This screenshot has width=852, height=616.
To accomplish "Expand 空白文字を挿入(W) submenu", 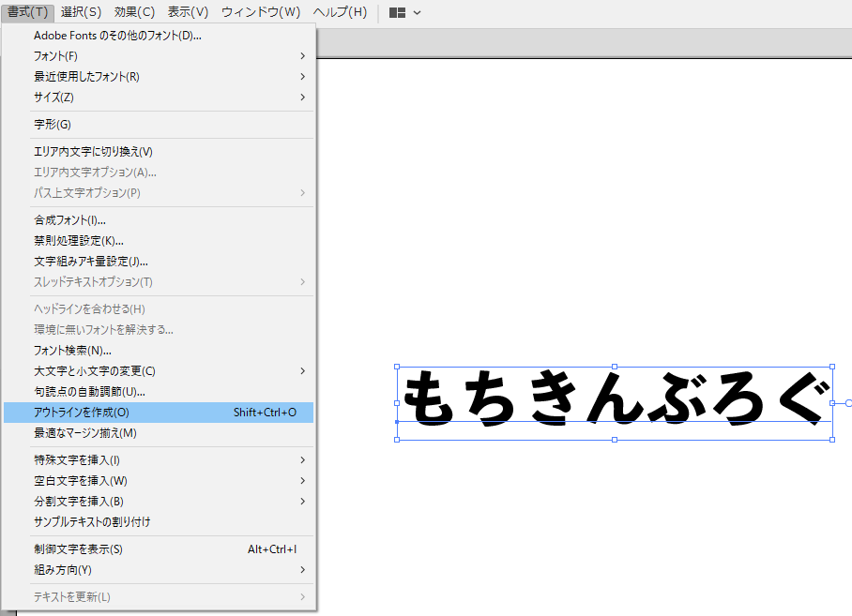I will point(159,480).
